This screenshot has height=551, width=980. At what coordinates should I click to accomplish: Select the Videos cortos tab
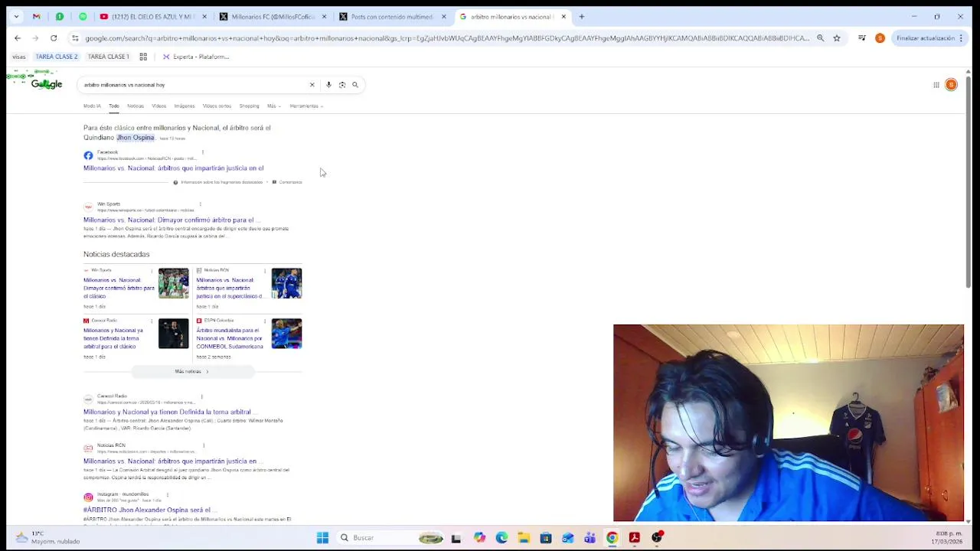[x=217, y=106]
